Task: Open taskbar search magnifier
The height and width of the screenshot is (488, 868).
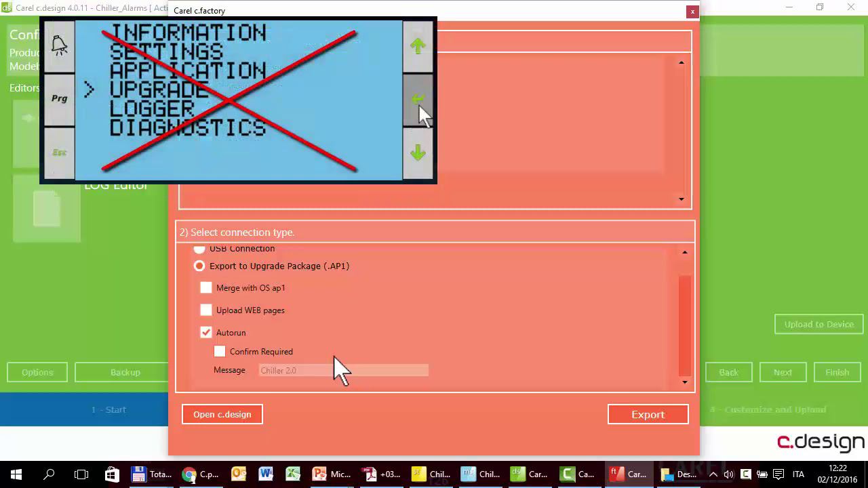Action: coord(49,474)
